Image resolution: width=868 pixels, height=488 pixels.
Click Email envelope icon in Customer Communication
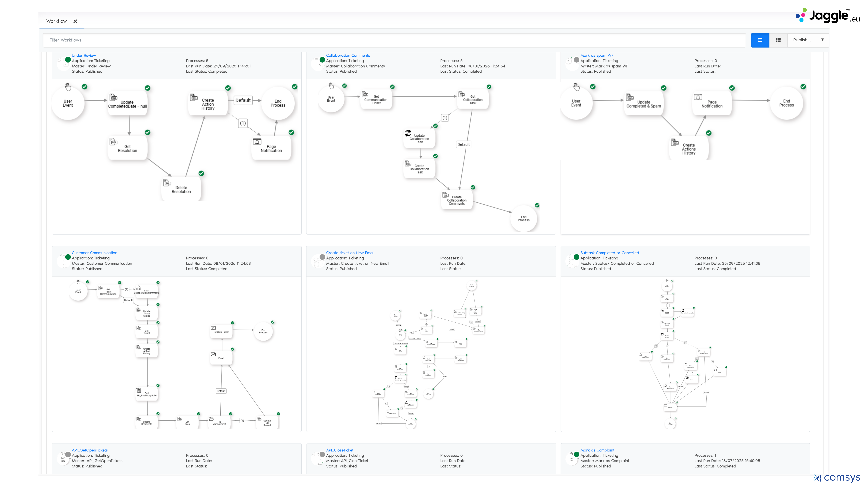213,354
